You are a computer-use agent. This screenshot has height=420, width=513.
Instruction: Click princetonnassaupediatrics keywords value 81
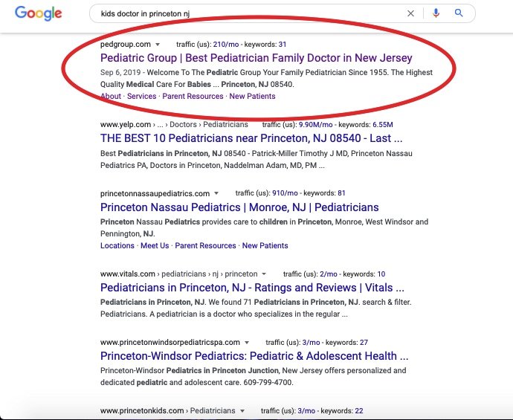[341, 193]
